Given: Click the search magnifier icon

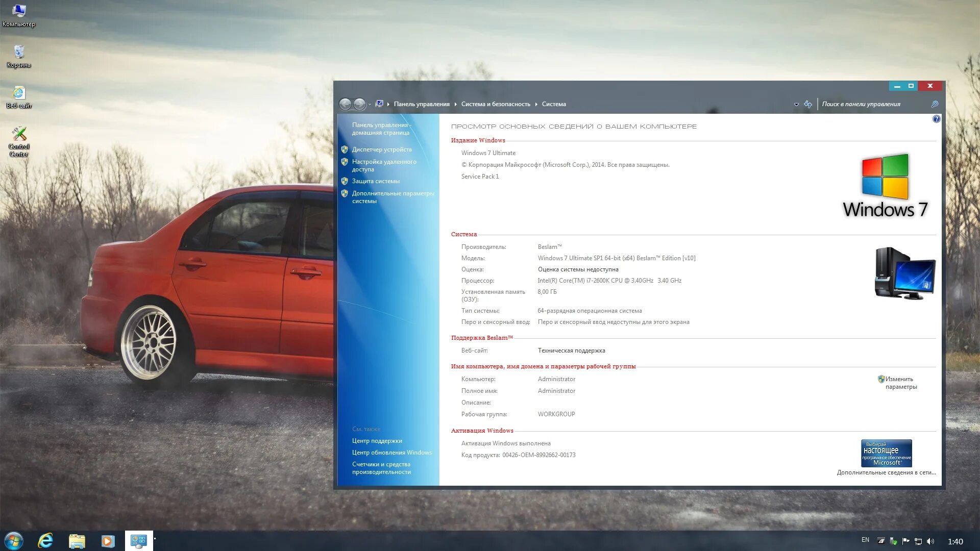Looking at the screenshot, I should pyautogui.click(x=935, y=104).
